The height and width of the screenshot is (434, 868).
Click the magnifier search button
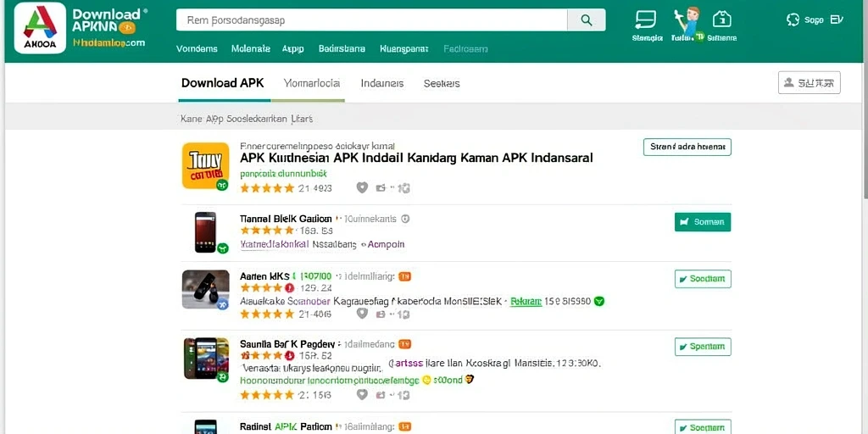point(587,20)
